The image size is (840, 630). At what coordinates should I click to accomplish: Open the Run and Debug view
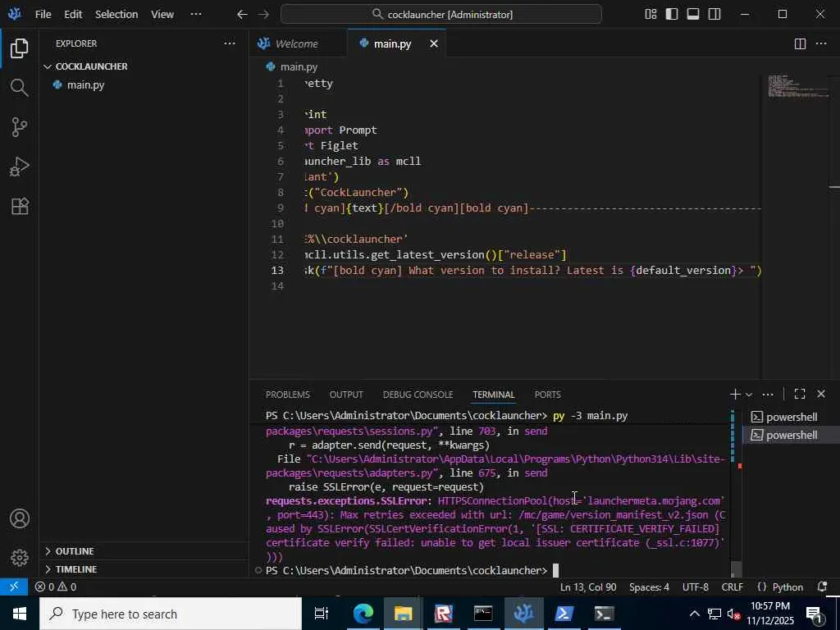point(20,167)
